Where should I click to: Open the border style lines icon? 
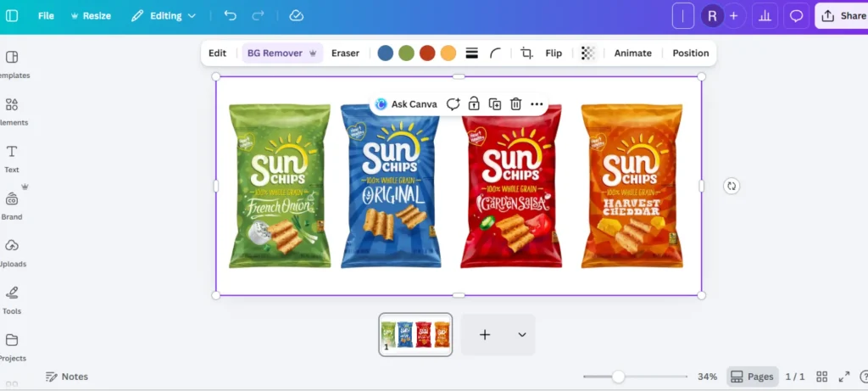coord(472,53)
